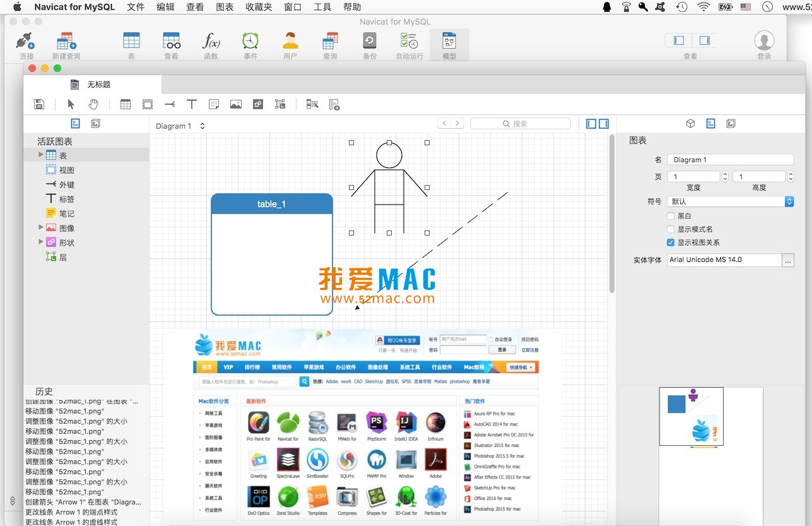Select the image tool in model toolbar
The width and height of the screenshot is (812, 526).
[236, 104]
